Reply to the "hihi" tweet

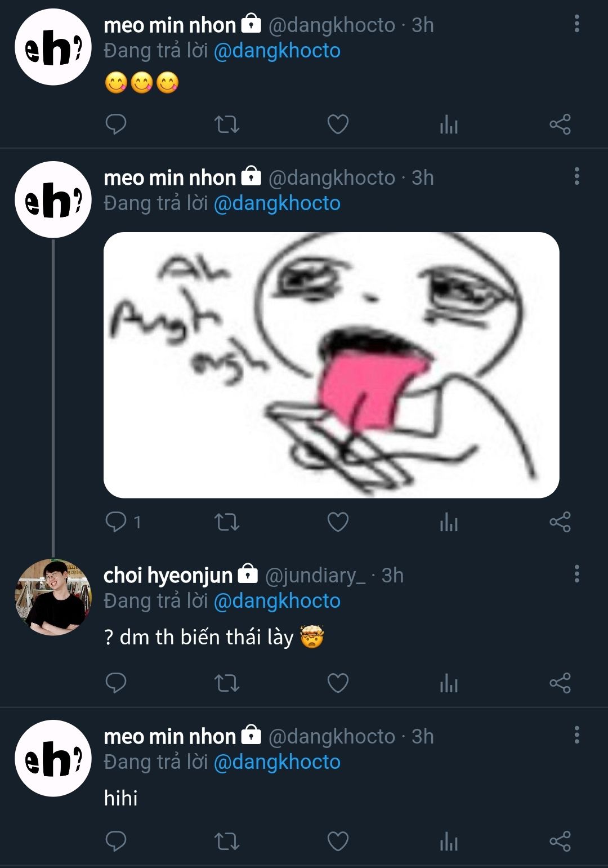point(116,841)
